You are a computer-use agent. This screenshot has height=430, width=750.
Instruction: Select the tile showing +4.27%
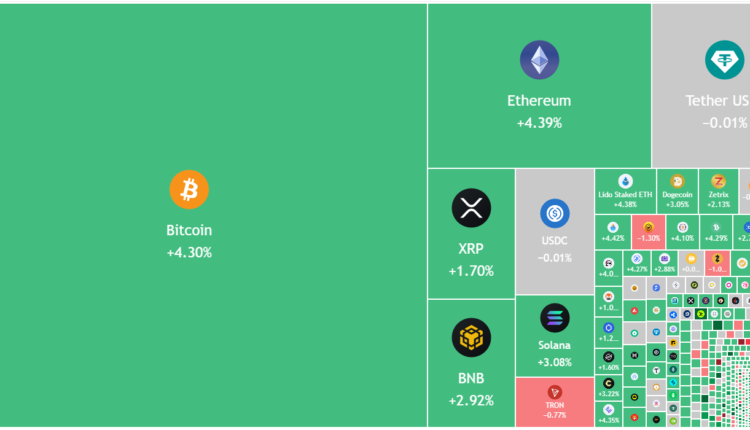(x=637, y=263)
